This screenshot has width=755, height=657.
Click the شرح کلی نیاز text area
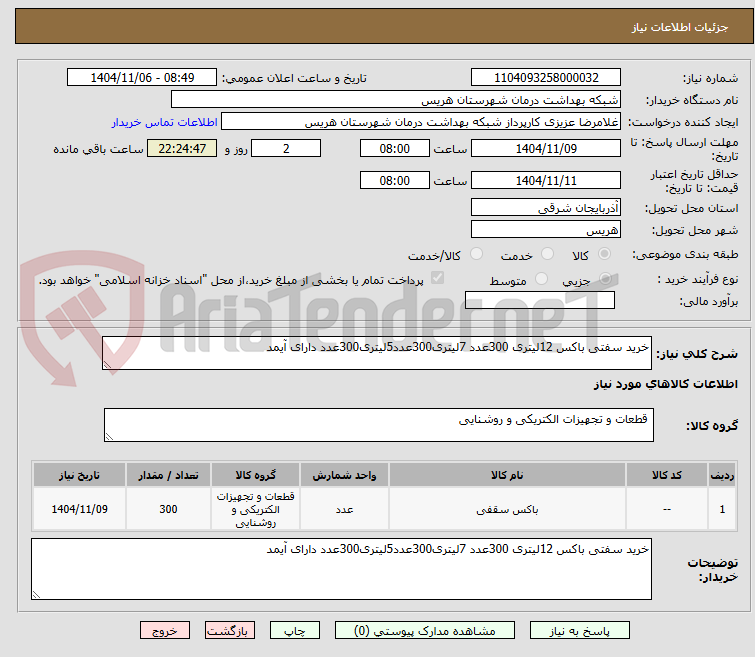click(x=377, y=353)
